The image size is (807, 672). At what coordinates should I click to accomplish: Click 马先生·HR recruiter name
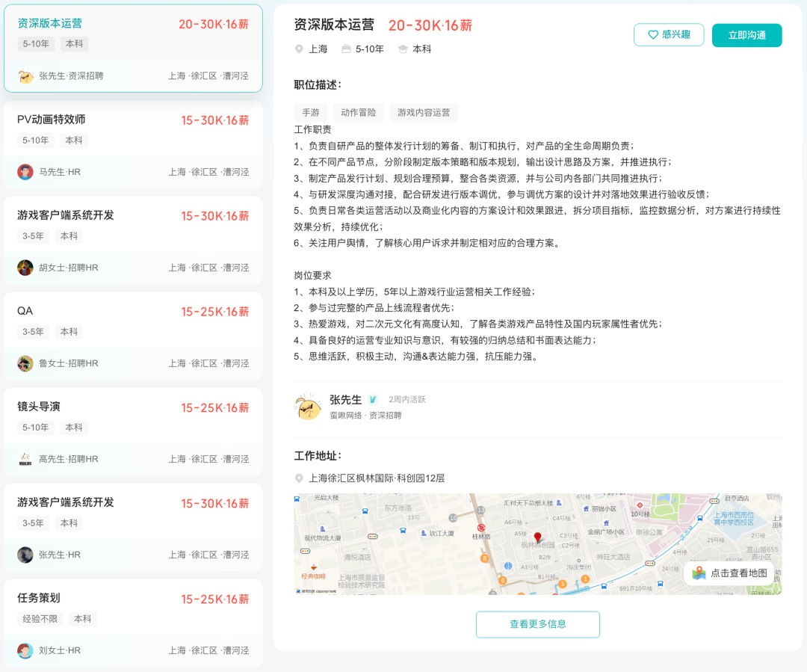[x=60, y=171]
